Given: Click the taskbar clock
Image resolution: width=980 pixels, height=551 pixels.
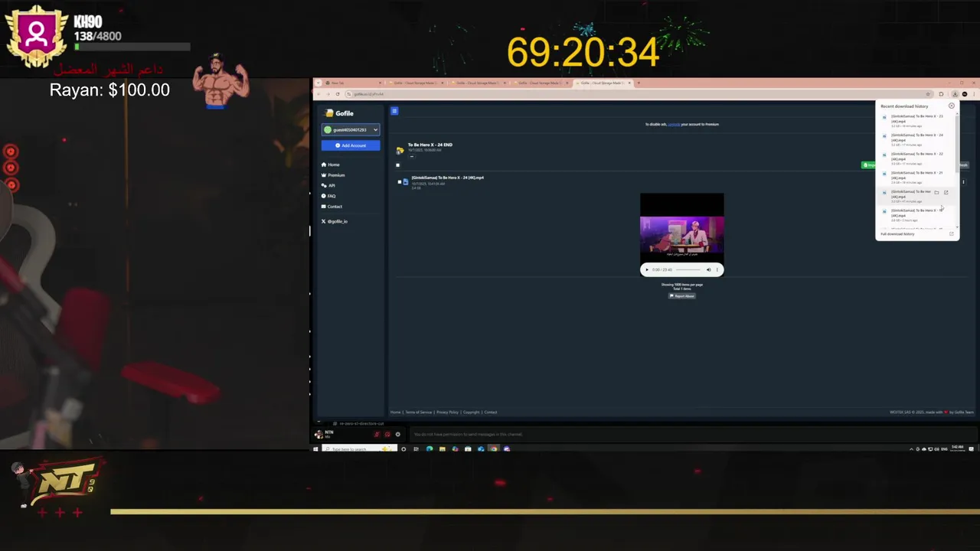Looking at the screenshot, I should (957, 448).
